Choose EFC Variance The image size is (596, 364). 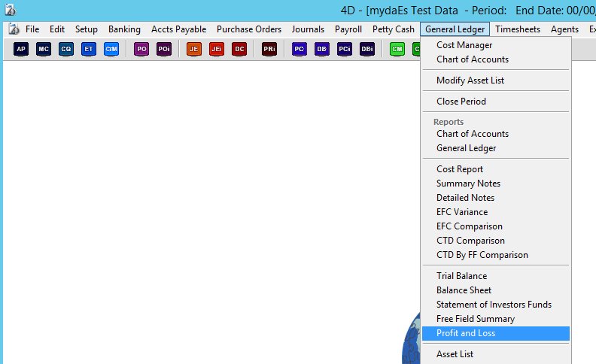click(496, 212)
